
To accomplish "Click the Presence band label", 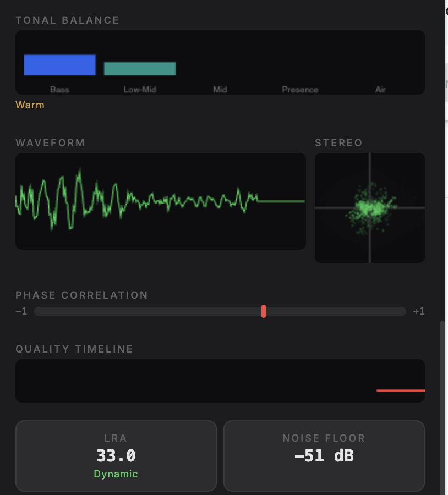I will pos(300,89).
